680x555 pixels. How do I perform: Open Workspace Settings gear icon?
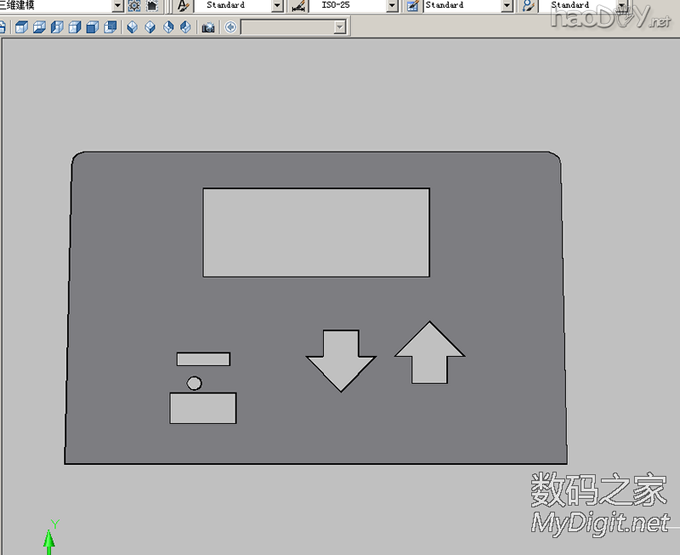click(x=134, y=6)
